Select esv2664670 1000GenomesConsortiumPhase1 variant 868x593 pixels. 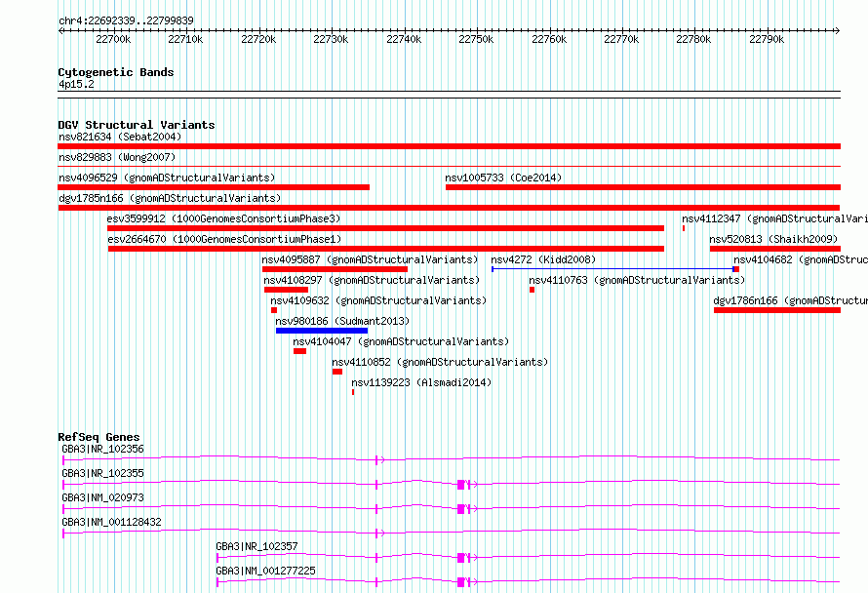[385, 249]
